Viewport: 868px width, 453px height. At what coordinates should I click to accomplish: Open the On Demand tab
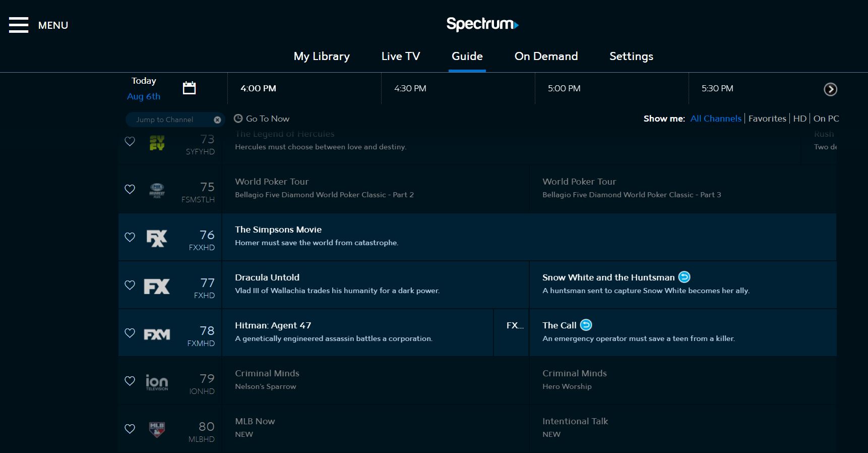[x=546, y=56]
